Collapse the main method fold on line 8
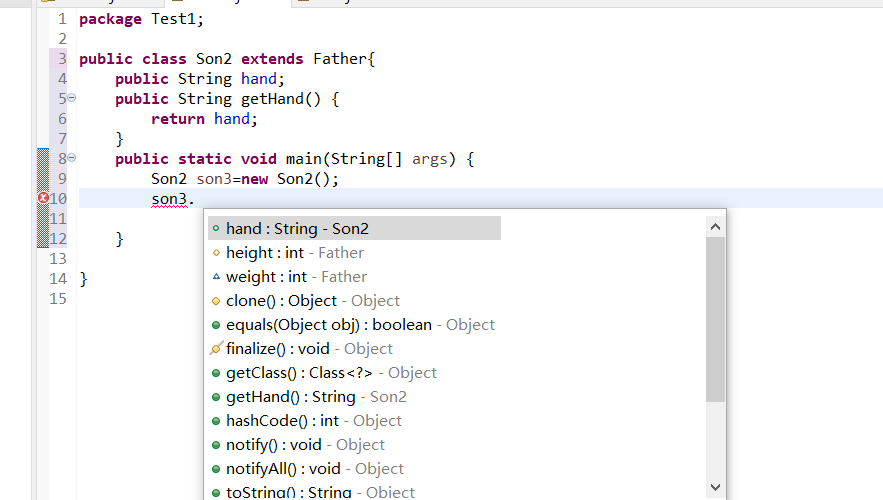 pos(72,158)
